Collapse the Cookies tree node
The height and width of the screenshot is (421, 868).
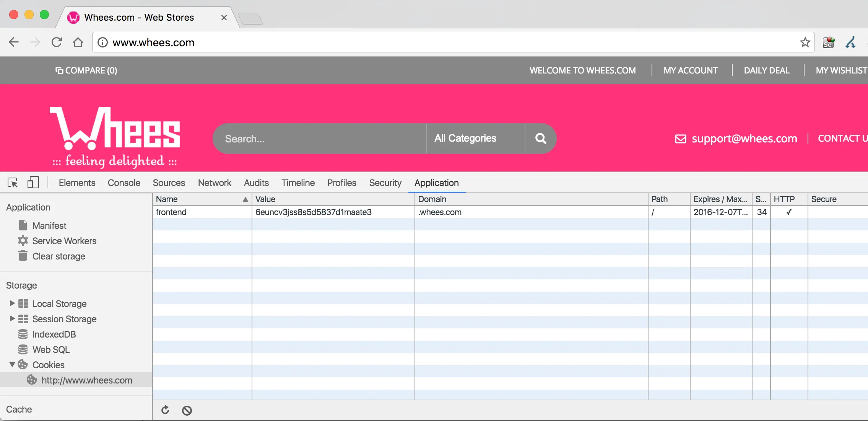point(12,364)
